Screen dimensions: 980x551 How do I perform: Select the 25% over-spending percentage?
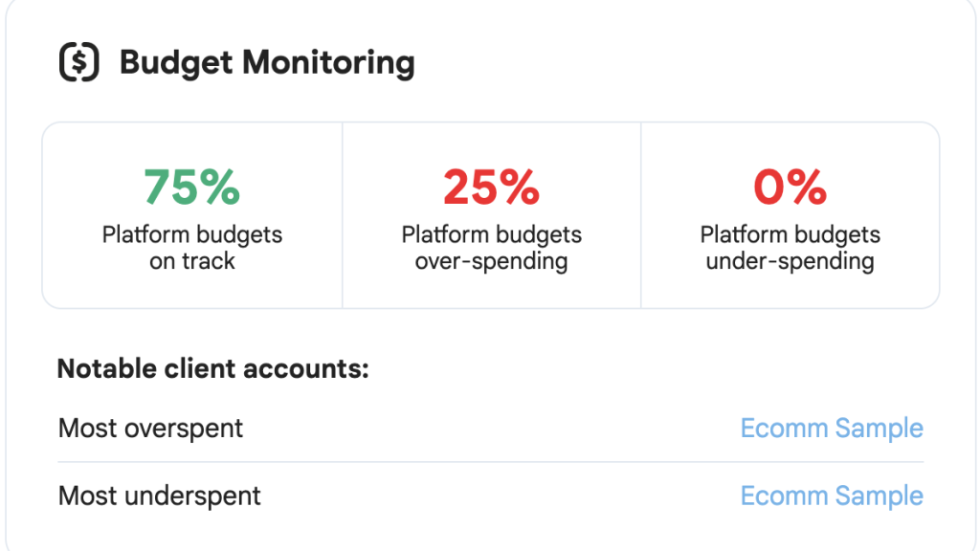tap(491, 187)
